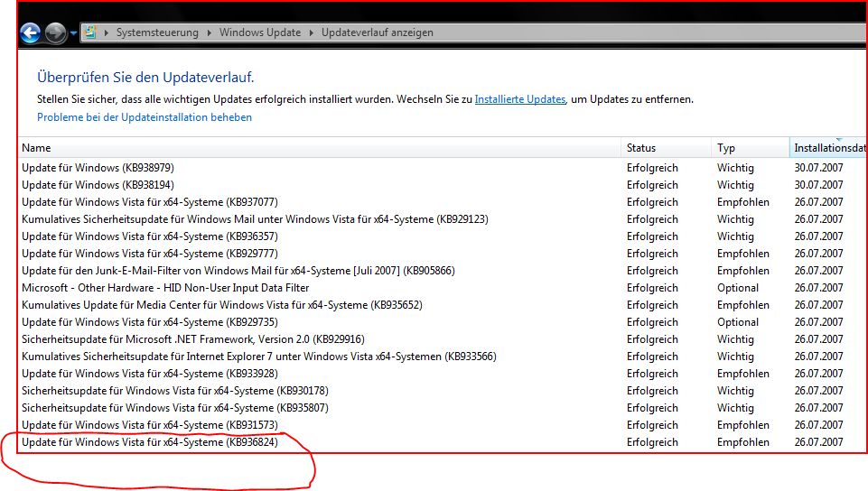Open the Installierte Updates link

520,99
